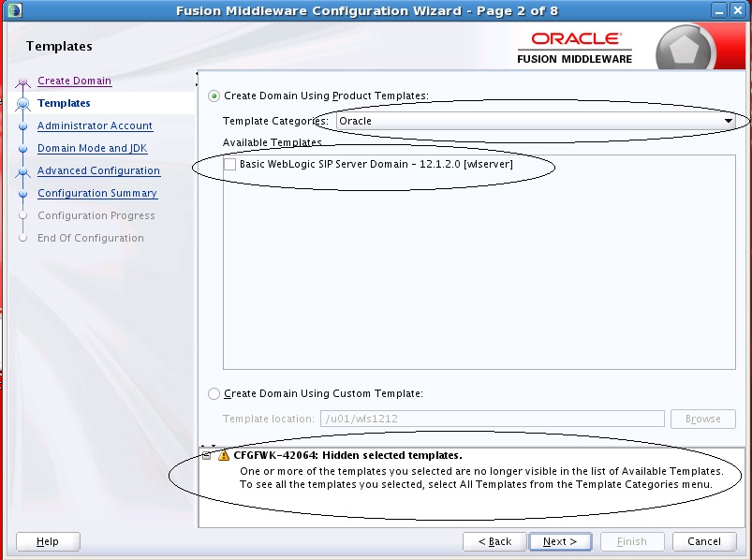The height and width of the screenshot is (560, 752).
Task: Jump to Administrator Account step
Action: (x=95, y=125)
